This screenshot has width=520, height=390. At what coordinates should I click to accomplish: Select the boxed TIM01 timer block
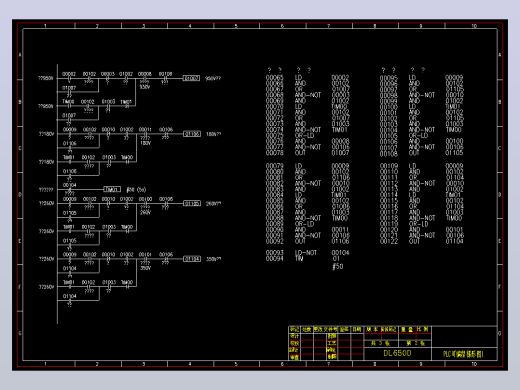click(112, 190)
